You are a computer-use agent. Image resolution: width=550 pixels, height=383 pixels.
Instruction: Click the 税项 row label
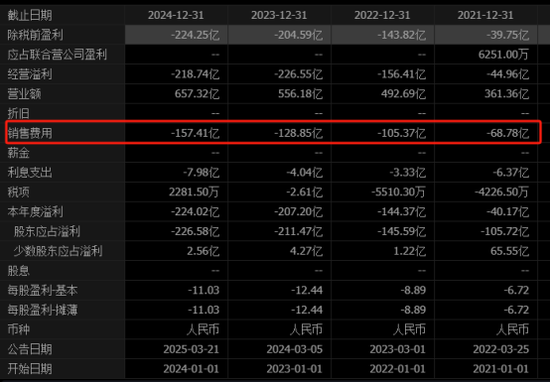click(19, 192)
